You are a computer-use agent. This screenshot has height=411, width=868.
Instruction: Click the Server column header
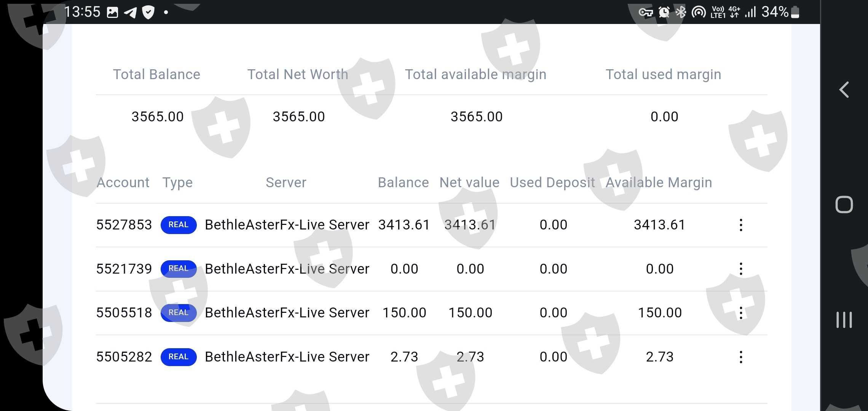pos(286,183)
